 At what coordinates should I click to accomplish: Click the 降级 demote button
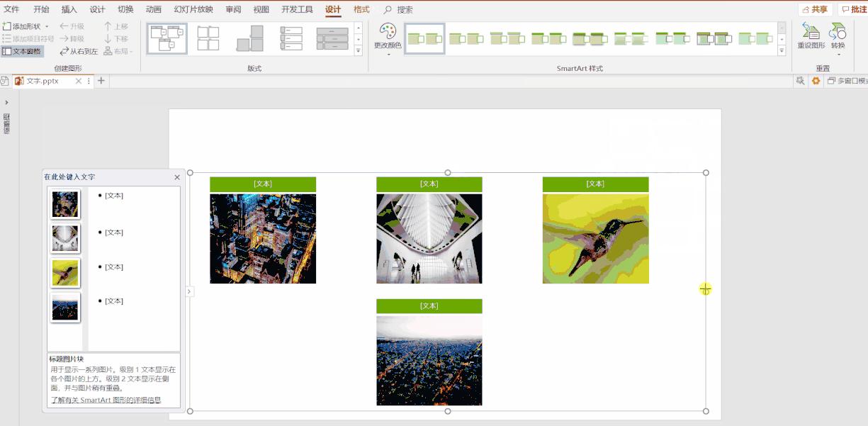[x=72, y=39]
